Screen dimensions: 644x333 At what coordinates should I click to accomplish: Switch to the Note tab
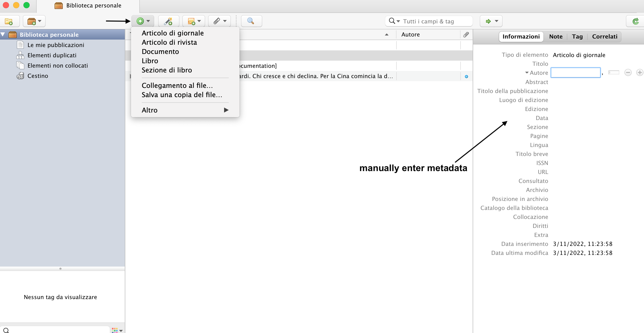(556, 36)
